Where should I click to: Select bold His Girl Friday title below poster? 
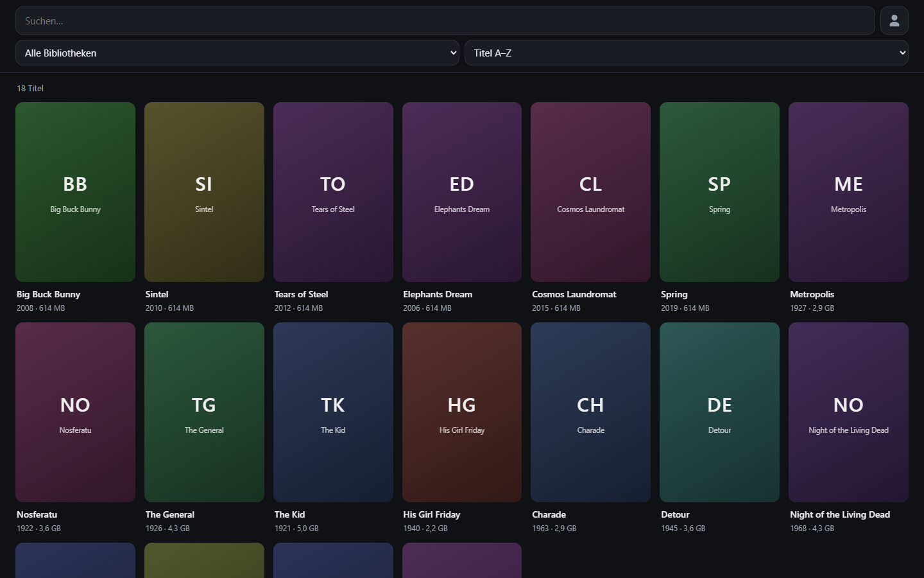tap(432, 514)
